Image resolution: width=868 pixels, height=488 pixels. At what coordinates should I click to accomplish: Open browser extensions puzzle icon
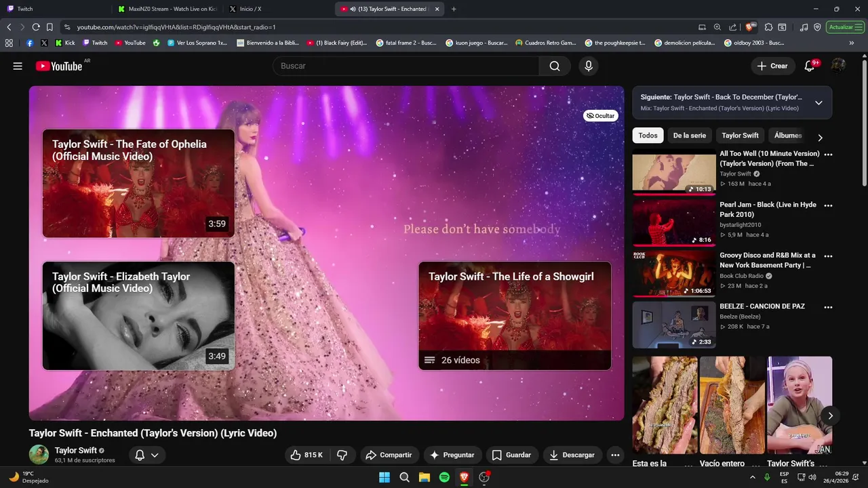(x=768, y=27)
